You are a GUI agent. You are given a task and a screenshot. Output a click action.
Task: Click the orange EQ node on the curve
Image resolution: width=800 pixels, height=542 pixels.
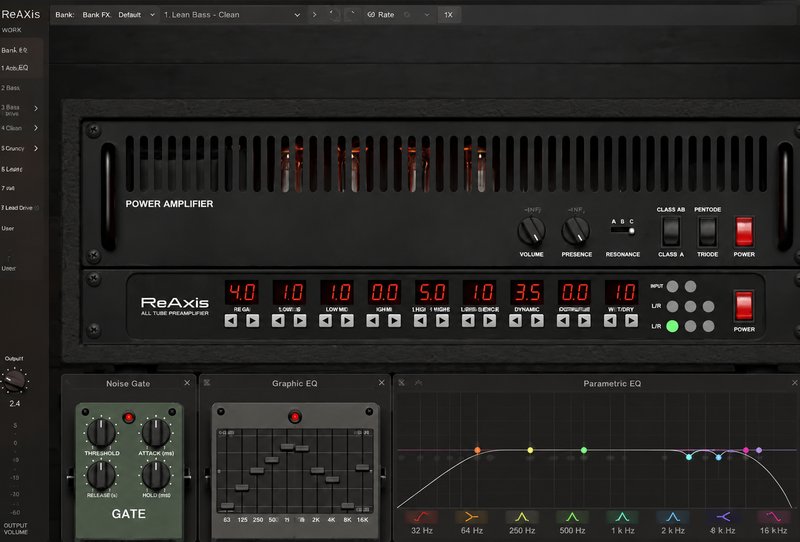click(478, 450)
